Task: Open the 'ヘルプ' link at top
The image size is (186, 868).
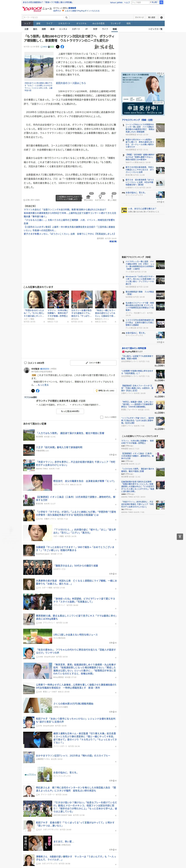Action: click(127, 2)
